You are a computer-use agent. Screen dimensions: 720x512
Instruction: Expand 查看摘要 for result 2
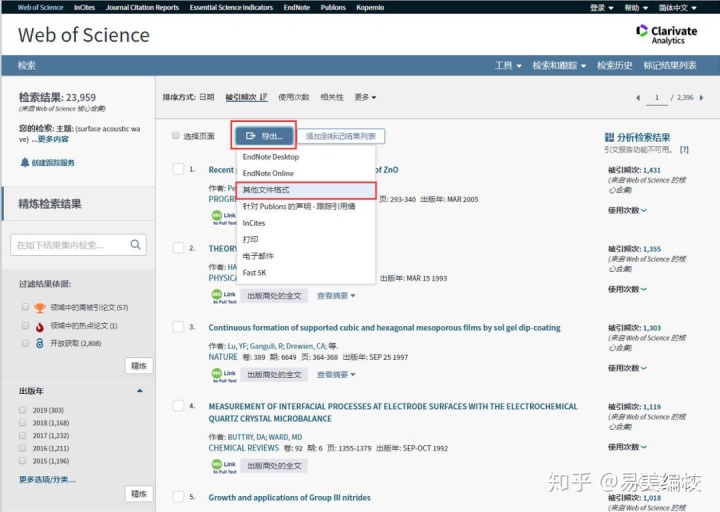click(x=336, y=296)
